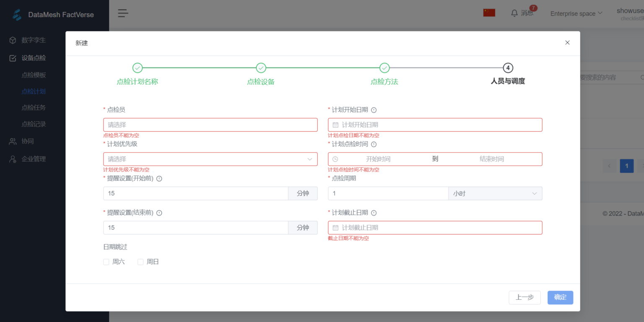Open 企业管理 via its sidebar icon
This screenshot has width=644, height=322.
12,158
